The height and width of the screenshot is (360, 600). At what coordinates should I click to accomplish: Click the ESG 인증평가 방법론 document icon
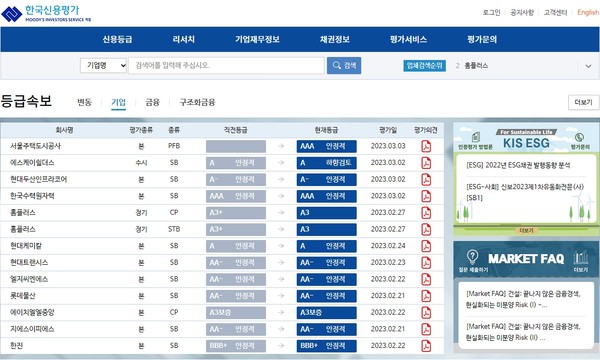475,137
